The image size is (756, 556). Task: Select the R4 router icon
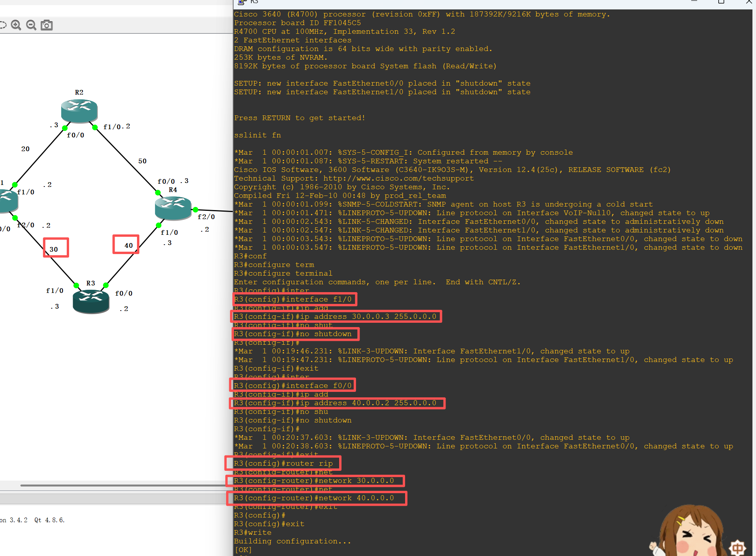(x=173, y=207)
